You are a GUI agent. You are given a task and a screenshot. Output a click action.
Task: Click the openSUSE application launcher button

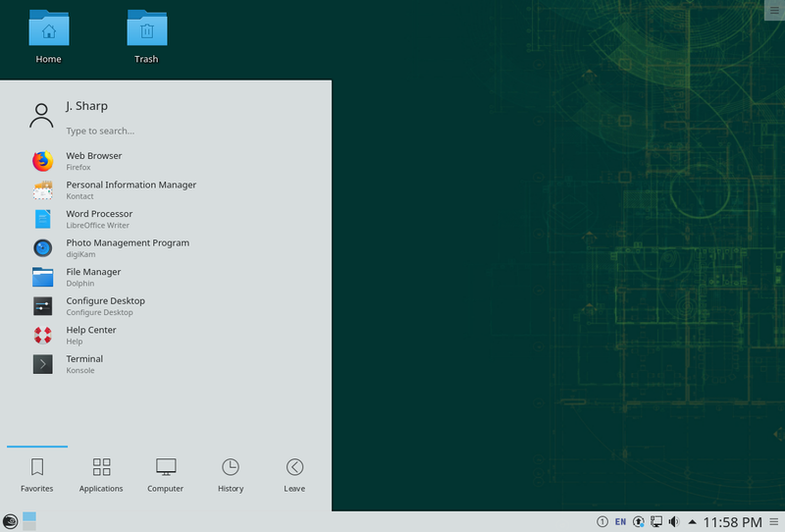[x=10, y=521]
